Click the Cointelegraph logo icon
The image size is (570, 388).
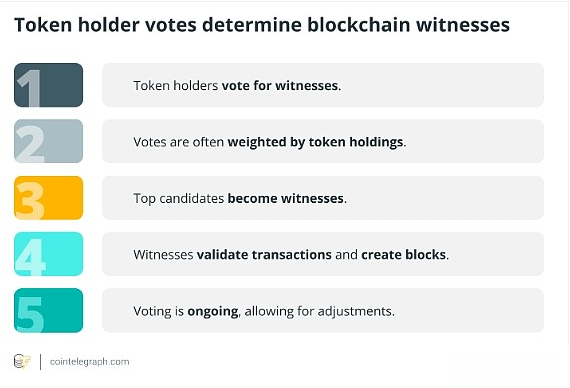22,361
